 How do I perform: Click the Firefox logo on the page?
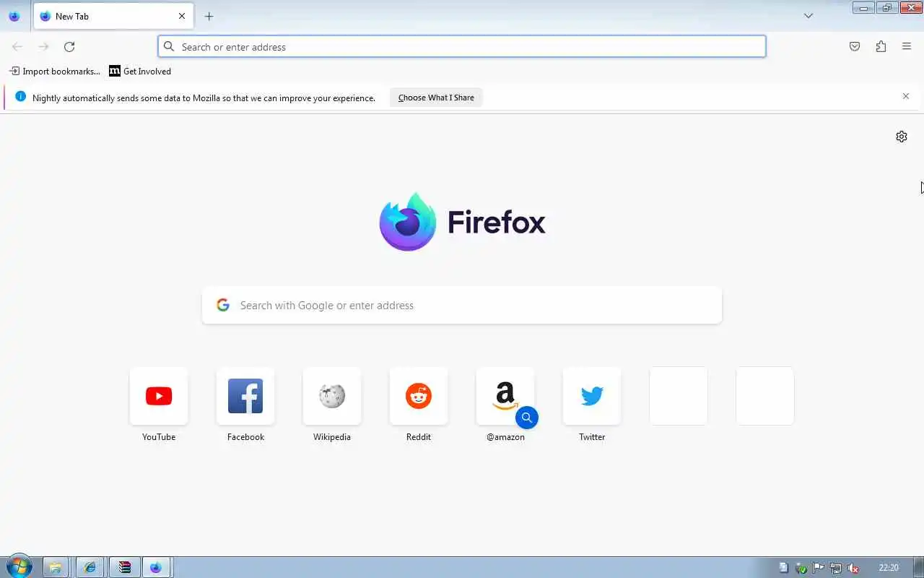(x=462, y=222)
